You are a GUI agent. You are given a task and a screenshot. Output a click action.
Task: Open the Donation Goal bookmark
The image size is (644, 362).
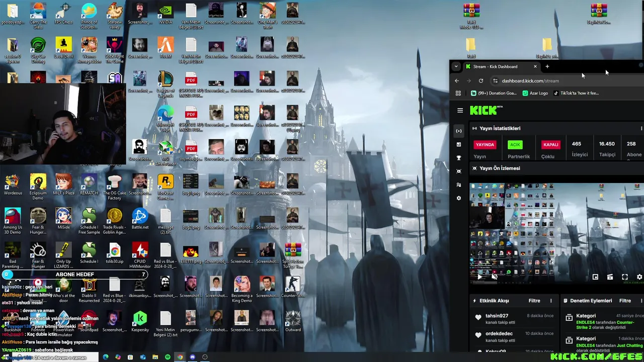[494, 93]
